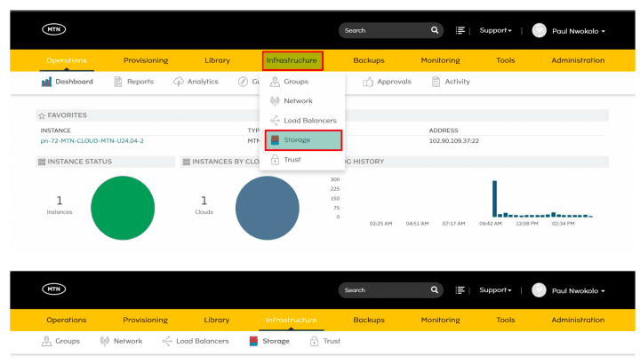
Task: Click address 102.90.109.37:22
Action: click(454, 140)
